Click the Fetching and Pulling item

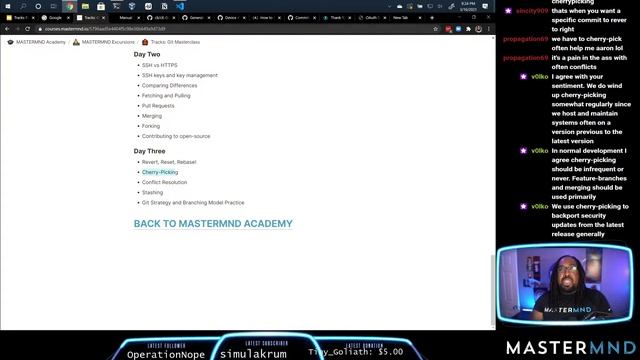[x=166, y=96]
